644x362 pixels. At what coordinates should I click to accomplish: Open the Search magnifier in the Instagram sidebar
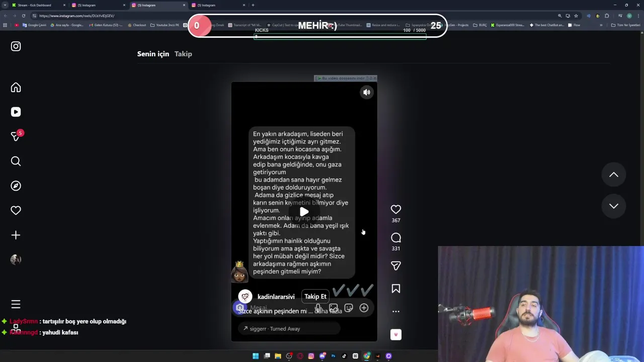pos(16,161)
